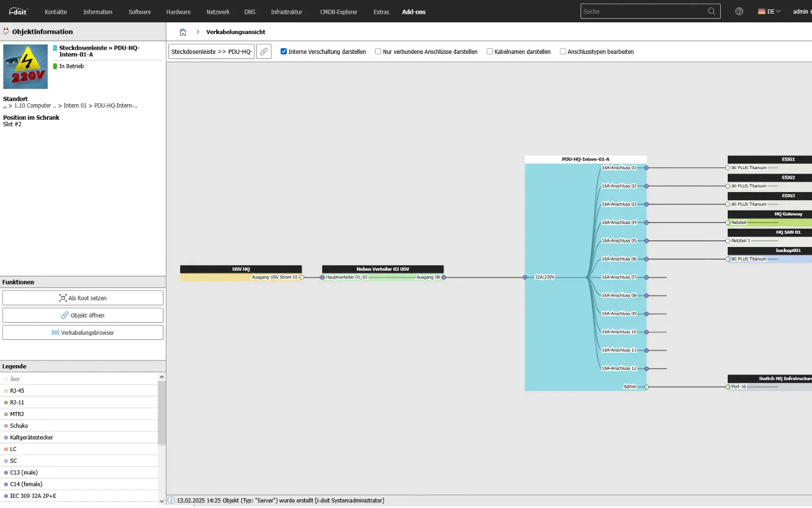This screenshot has height=508, width=812.
Task: Open the help question mark icon
Action: 739,11
